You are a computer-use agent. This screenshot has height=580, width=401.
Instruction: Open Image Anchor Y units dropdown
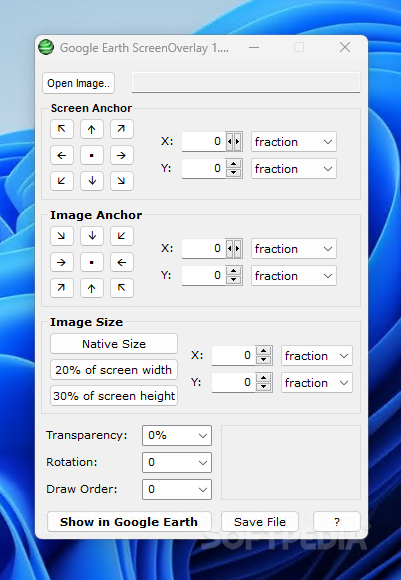pos(294,276)
